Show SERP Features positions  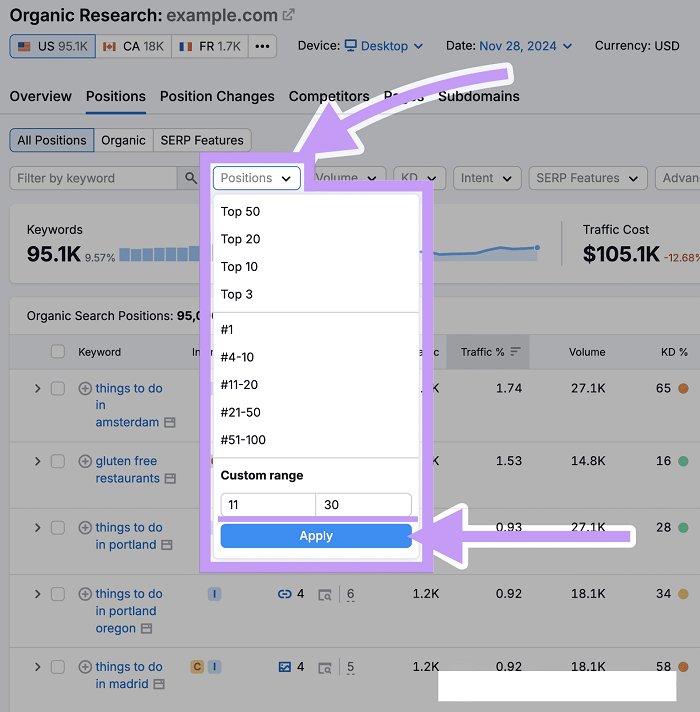coord(202,140)
